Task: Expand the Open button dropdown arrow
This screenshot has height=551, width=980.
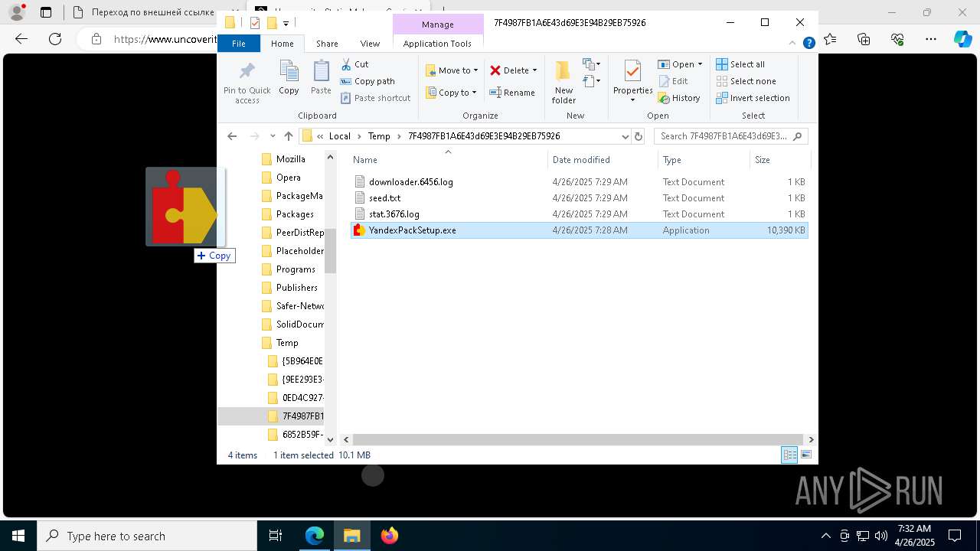Action: 700,64
